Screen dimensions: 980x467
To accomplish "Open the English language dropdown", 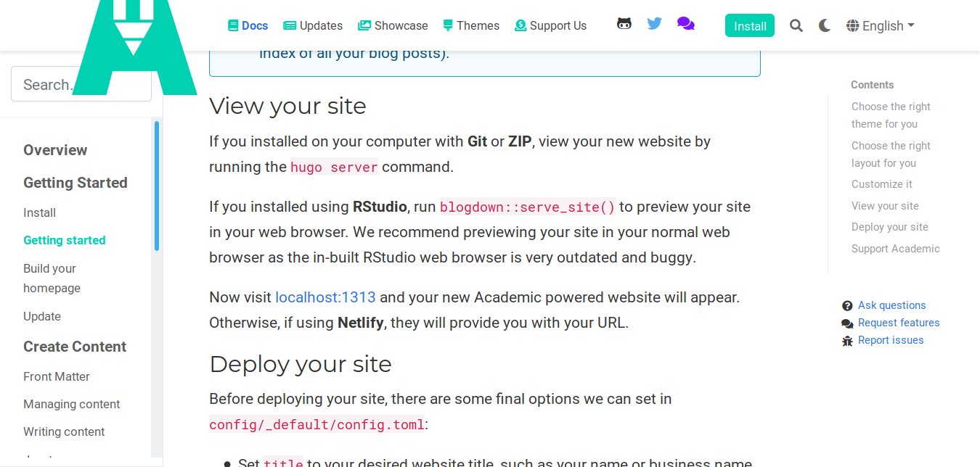I will coord(880,25).
